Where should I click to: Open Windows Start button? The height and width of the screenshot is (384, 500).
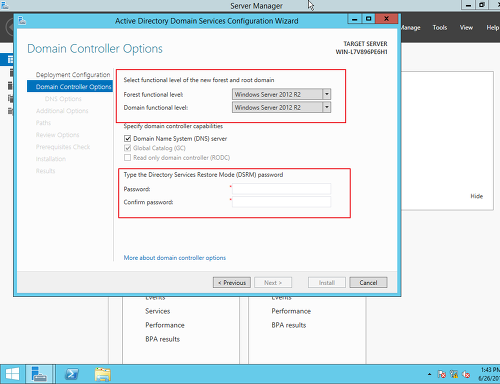coord(12,374)
